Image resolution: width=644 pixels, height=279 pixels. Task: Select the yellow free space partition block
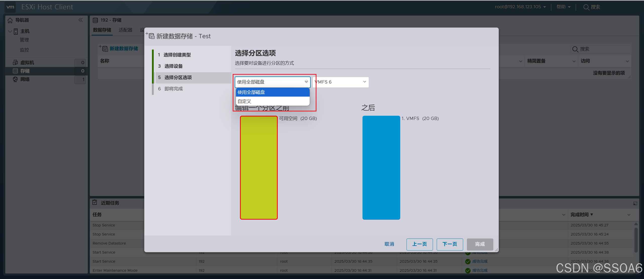[x=259, y=168]
